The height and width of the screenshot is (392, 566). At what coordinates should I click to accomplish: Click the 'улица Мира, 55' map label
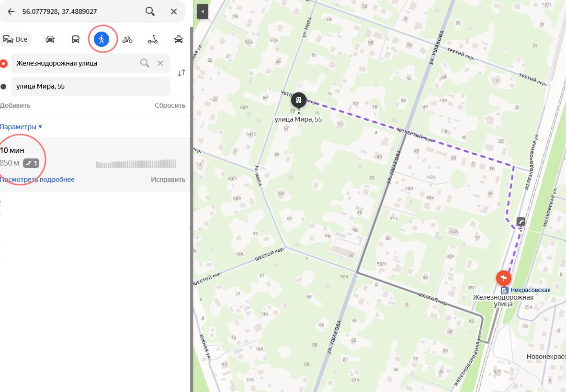(x=298, y=120)
